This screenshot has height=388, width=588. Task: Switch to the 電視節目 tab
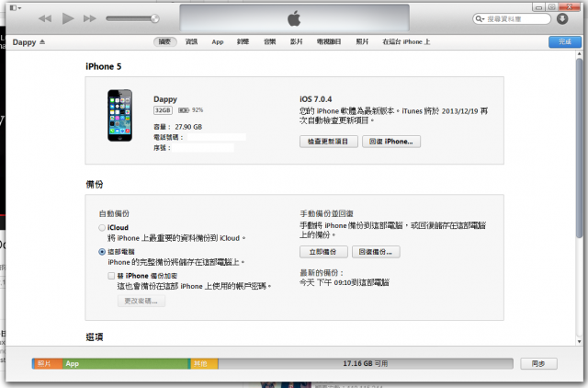tap(329, 41)
